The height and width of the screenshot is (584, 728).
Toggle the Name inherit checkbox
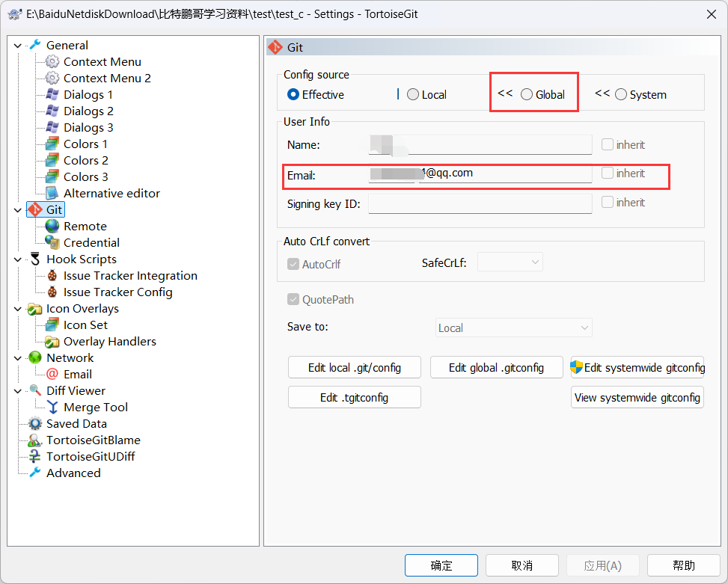(x=608, y=144)
